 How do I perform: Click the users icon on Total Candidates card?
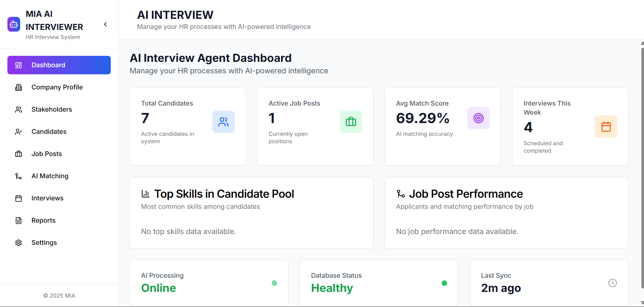pos(223,122)
